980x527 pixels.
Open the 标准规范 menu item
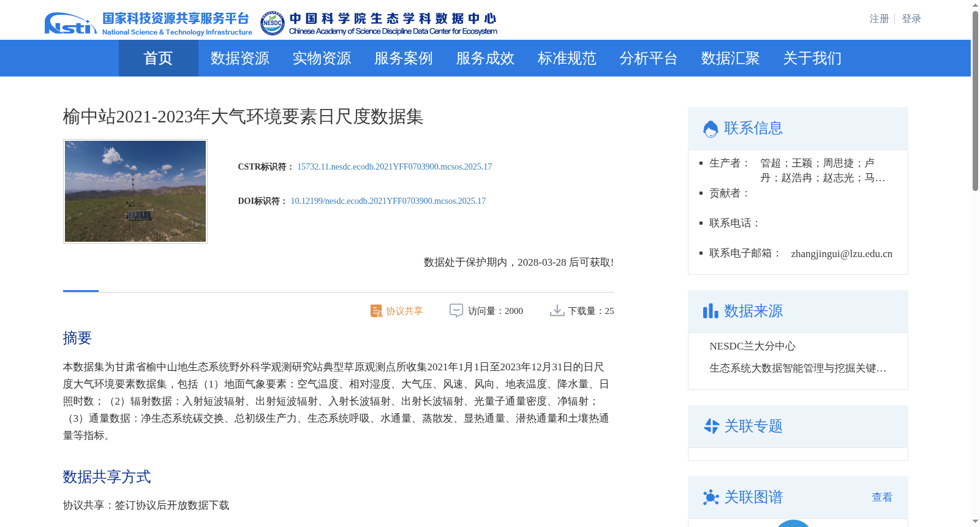pyautogui.click(x=567, y=58)
